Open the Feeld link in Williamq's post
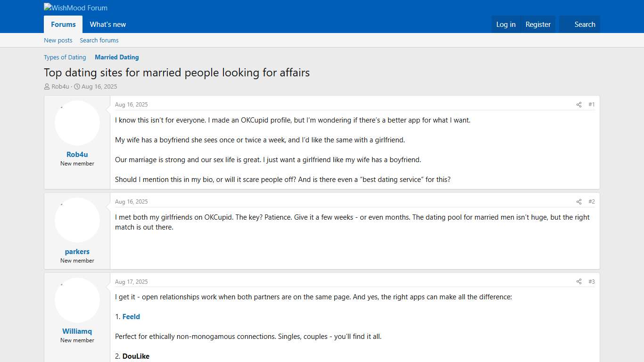The height and width of the screenshot is (362, 644). [x=131, y=317]
